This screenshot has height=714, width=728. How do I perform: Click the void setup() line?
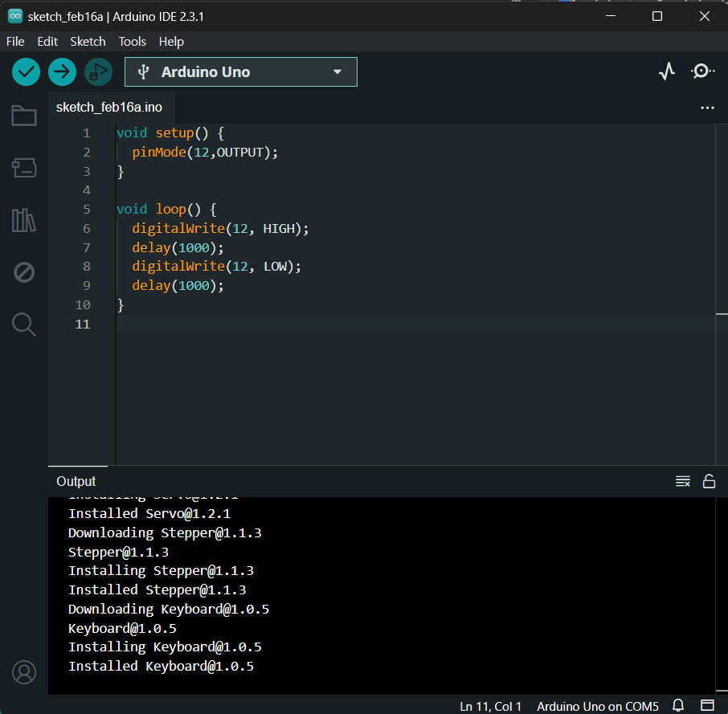[x=170, y=133]
